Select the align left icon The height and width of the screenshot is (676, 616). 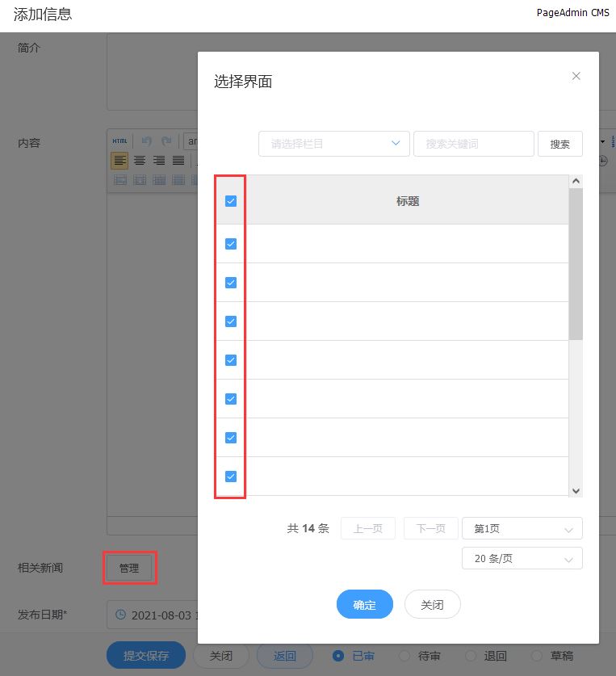click(119, 161)
